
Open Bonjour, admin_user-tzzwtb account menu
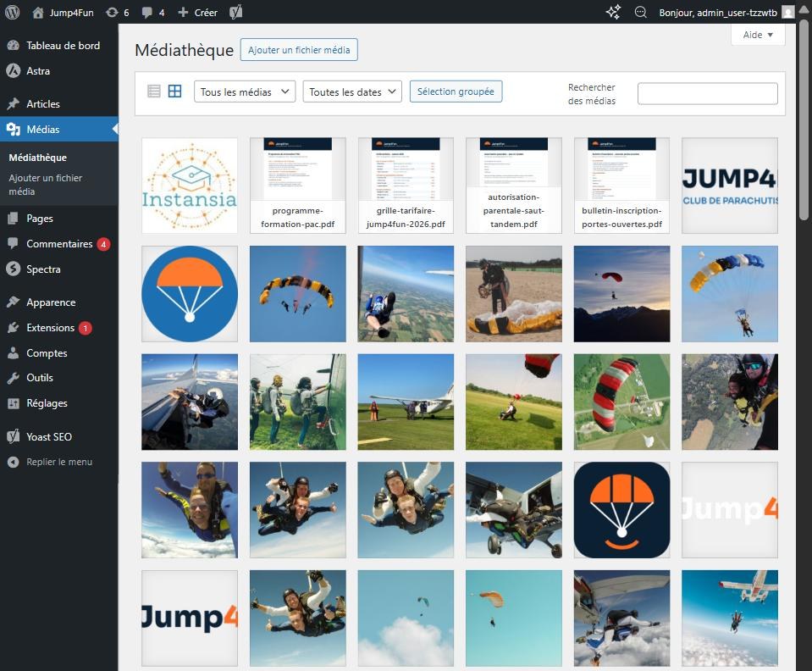click(x=726, y=13)
